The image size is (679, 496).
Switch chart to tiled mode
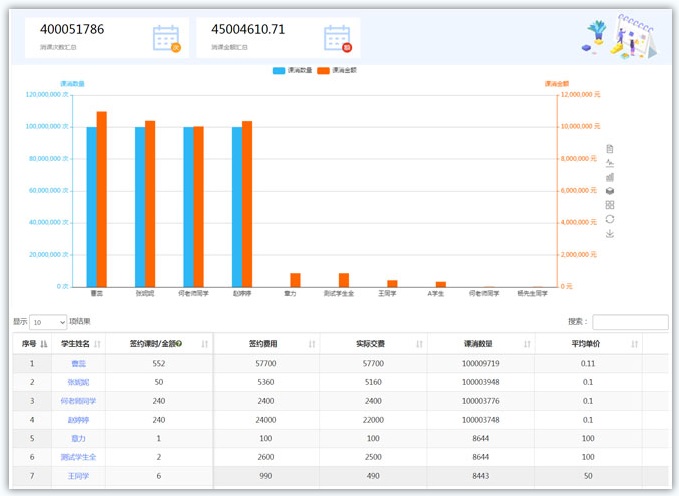click(x=610, y=205)
